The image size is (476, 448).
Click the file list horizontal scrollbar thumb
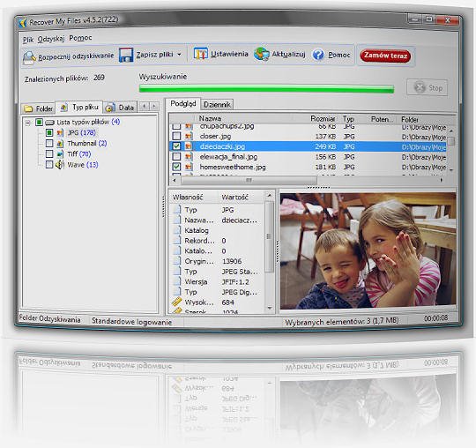pyautogui.click(x=249, y=180)
